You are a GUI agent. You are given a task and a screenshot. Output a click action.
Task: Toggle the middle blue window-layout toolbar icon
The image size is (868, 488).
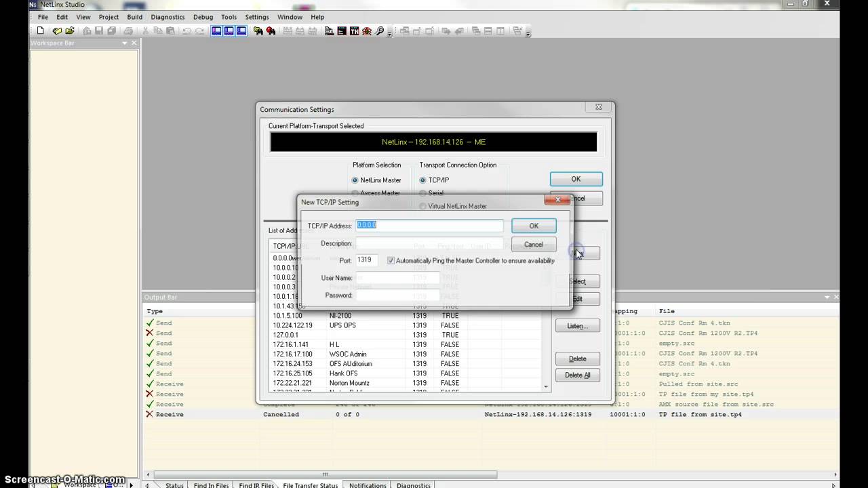pyautogui.click(x=229, y=30)
